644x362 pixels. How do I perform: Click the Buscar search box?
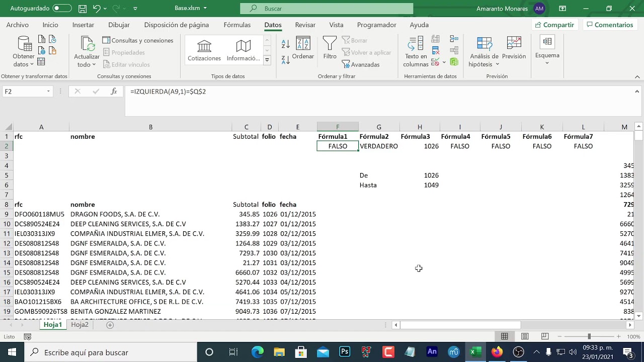pyautogui.click(x=327, y=9)
